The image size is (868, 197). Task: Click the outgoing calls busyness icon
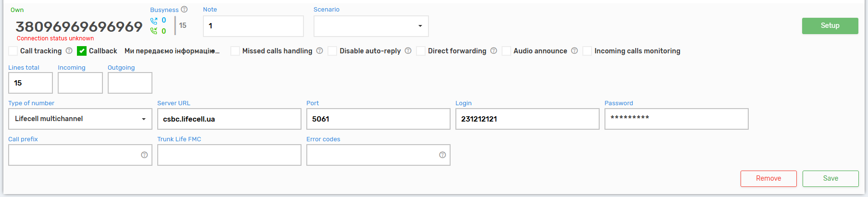click(154, 21)
